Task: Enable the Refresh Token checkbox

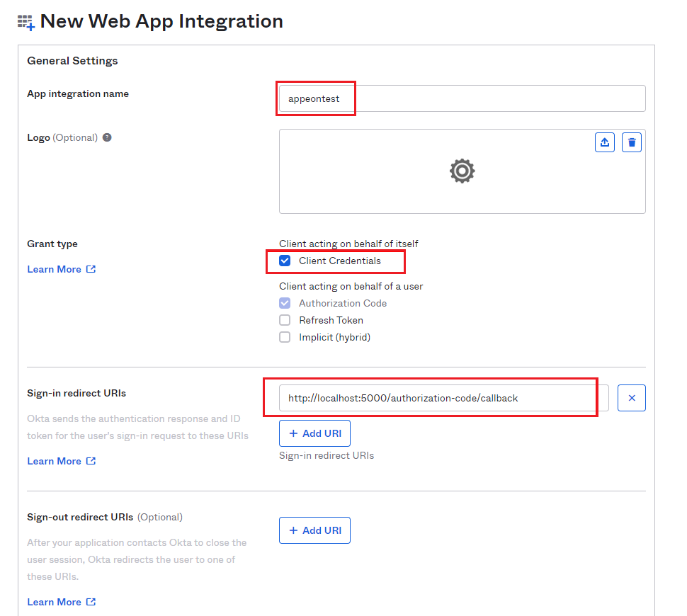Action: [285, 320]
